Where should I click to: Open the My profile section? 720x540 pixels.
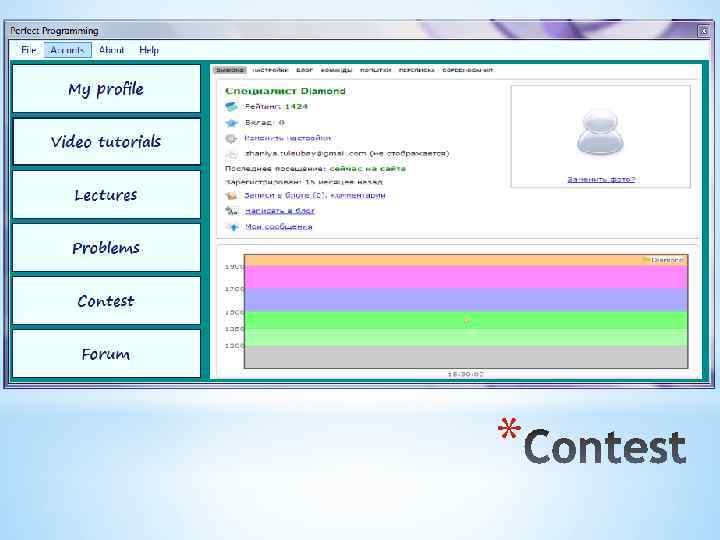coord(106,89)
